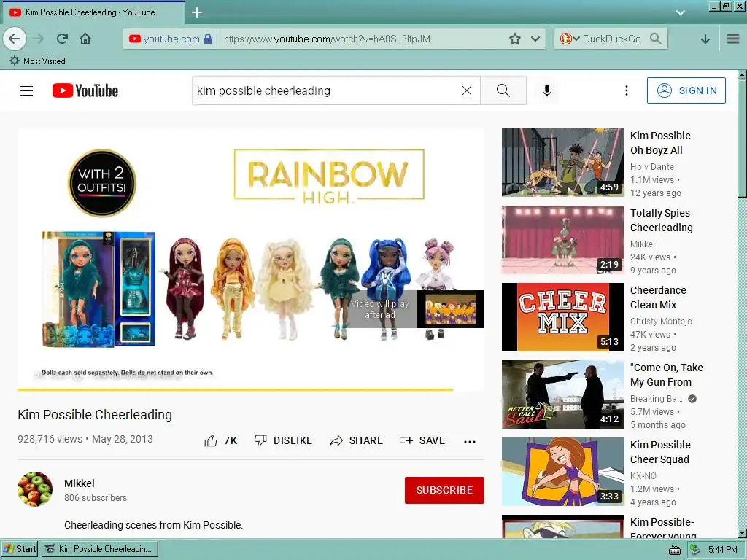Start voice search with microphone icon
This screenshot has height=560, width=747.
(x=547, y=90)
